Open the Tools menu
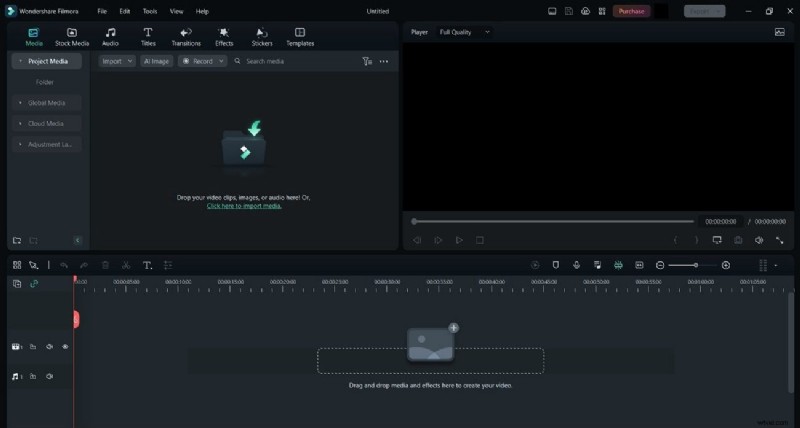 tap(150, 11)
